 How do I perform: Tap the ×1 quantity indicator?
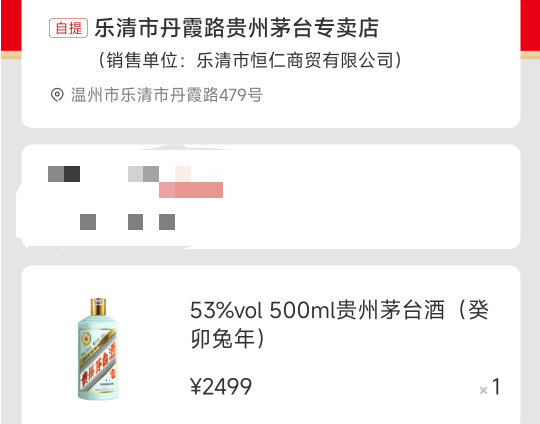pos(489,387)
